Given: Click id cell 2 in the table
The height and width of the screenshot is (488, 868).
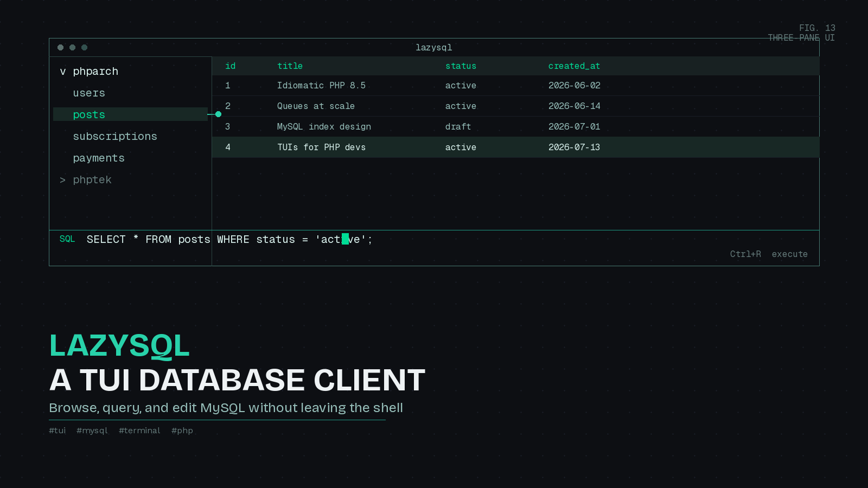Looking at the screenshot, I should (228, 106).
